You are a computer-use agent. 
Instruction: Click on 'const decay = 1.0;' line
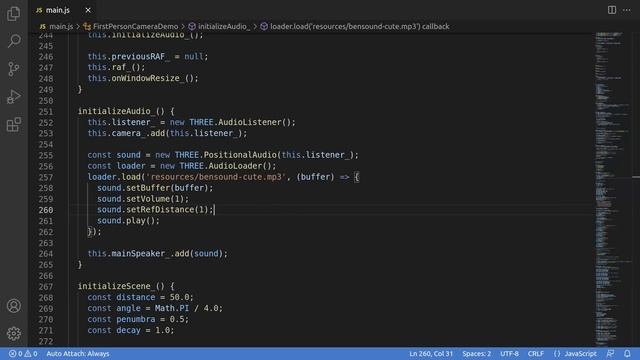tap(131, 330)
